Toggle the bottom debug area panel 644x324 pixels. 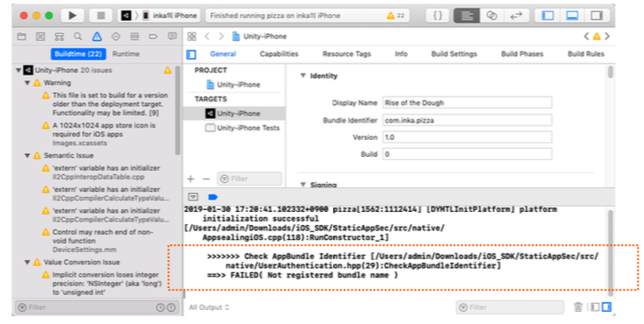pyautogui.click(x=572, y=16)
